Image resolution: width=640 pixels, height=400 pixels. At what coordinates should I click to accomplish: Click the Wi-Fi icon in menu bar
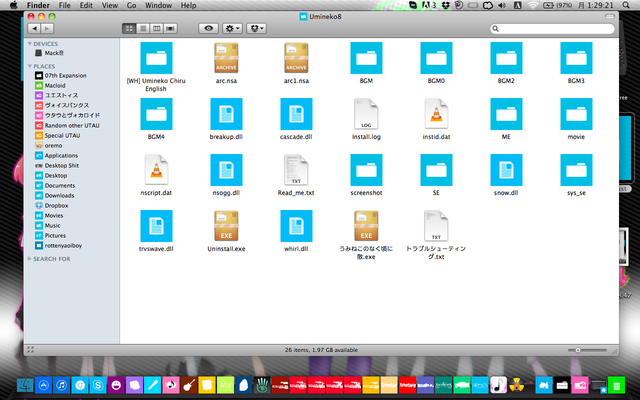(x=533, y=5)
